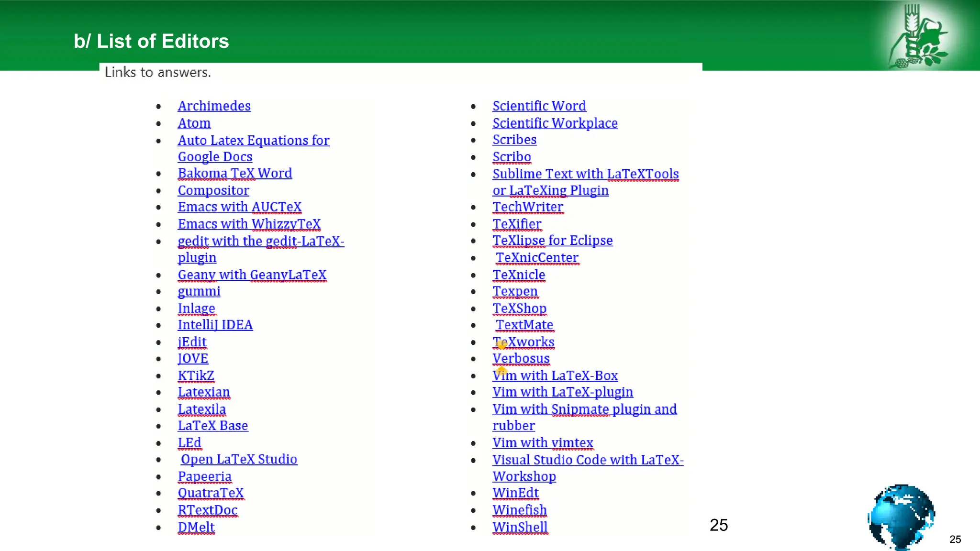Select the Open LaTeX Studio link
Screen dimensions: 980x551
pyautogui.click(x=239, y=459)
